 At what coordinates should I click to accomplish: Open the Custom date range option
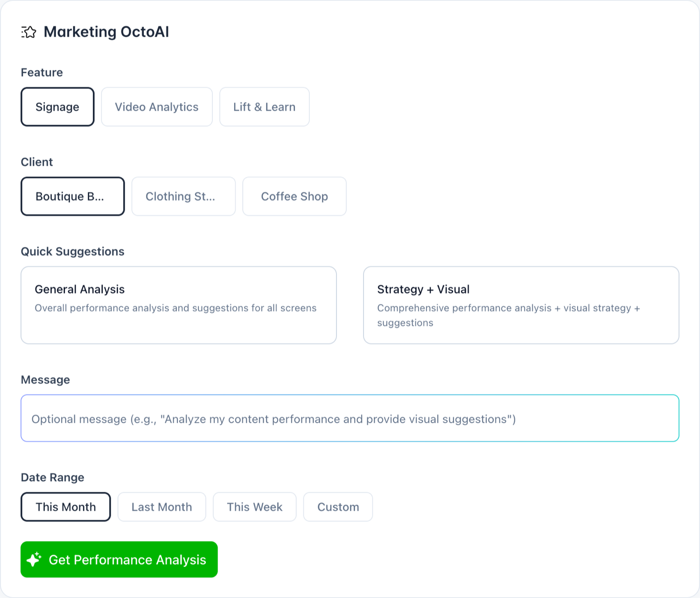(338, 507)
